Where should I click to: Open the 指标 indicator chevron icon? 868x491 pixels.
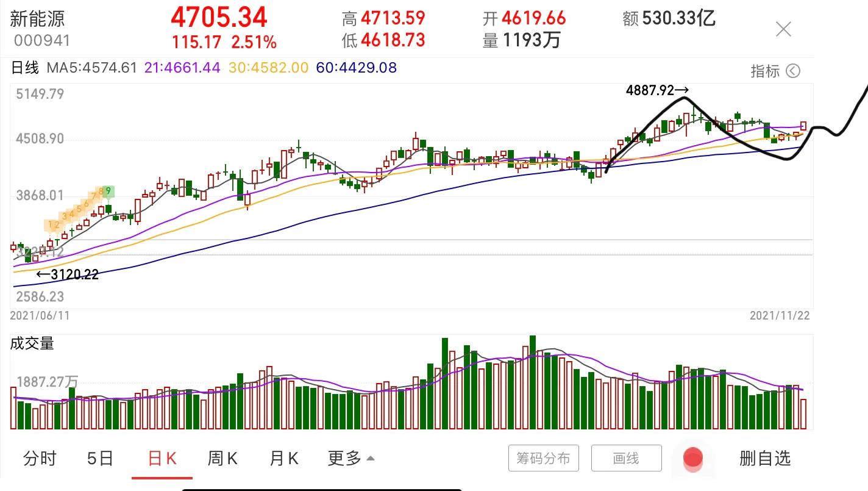(792, 71)
